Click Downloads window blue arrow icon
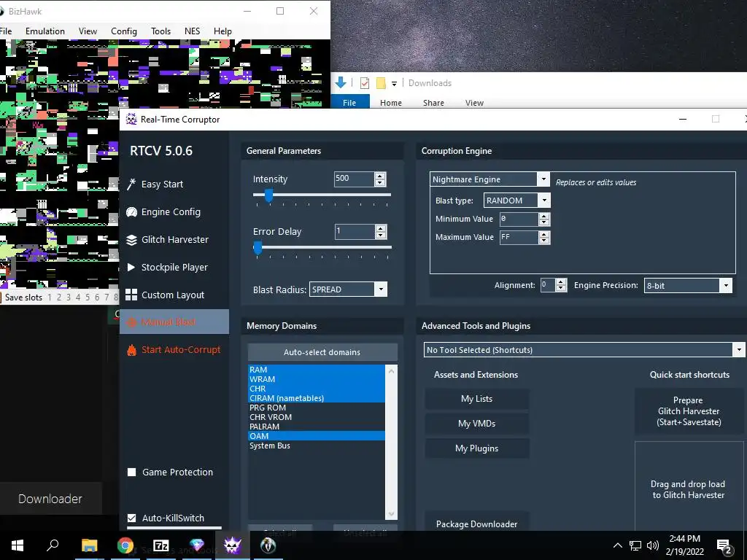Screen dimensions: 747x560 coord(340,83)
